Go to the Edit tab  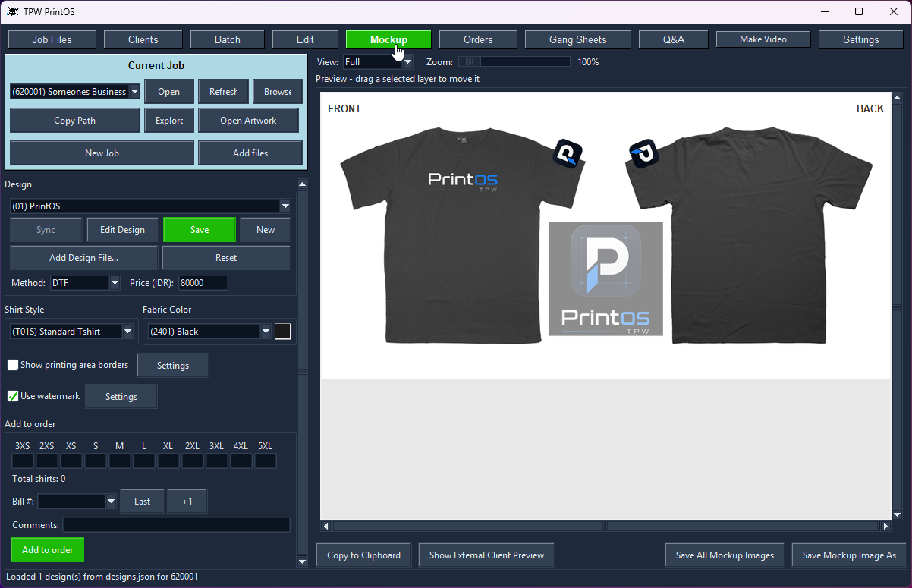305,39
